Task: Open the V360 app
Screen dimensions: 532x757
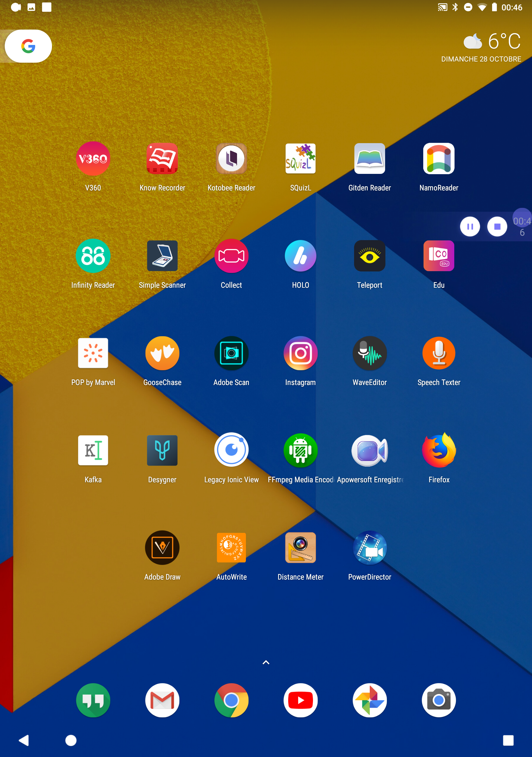Action: pyautogui.click(x=93, y=158)
